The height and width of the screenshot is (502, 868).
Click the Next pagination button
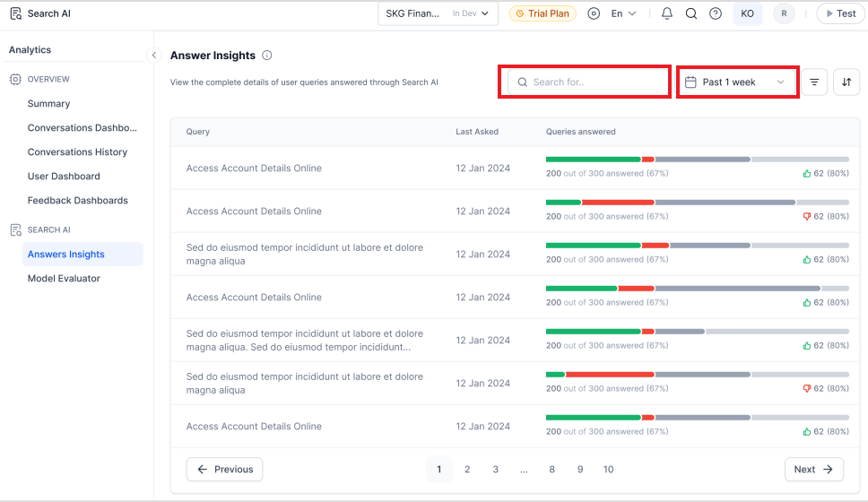(x=814, y=469)
